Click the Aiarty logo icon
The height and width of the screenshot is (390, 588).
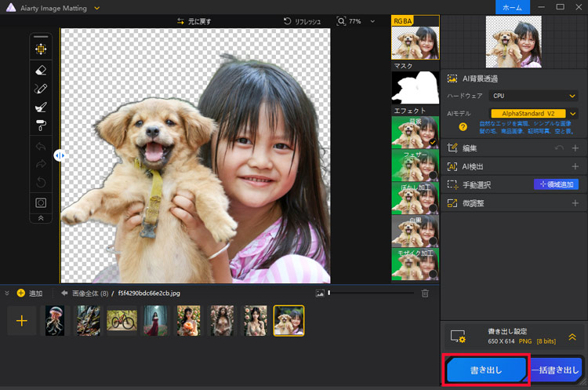tap(11, 8)
